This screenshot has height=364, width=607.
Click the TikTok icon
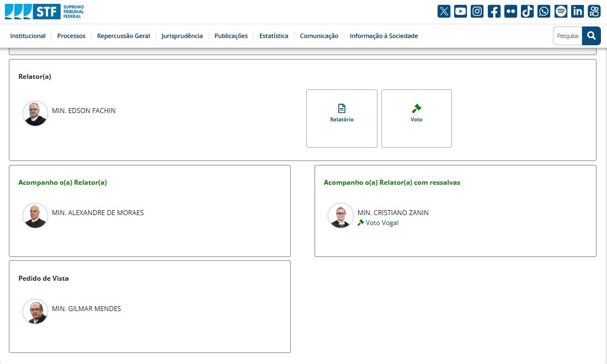(x=528, y=11)
